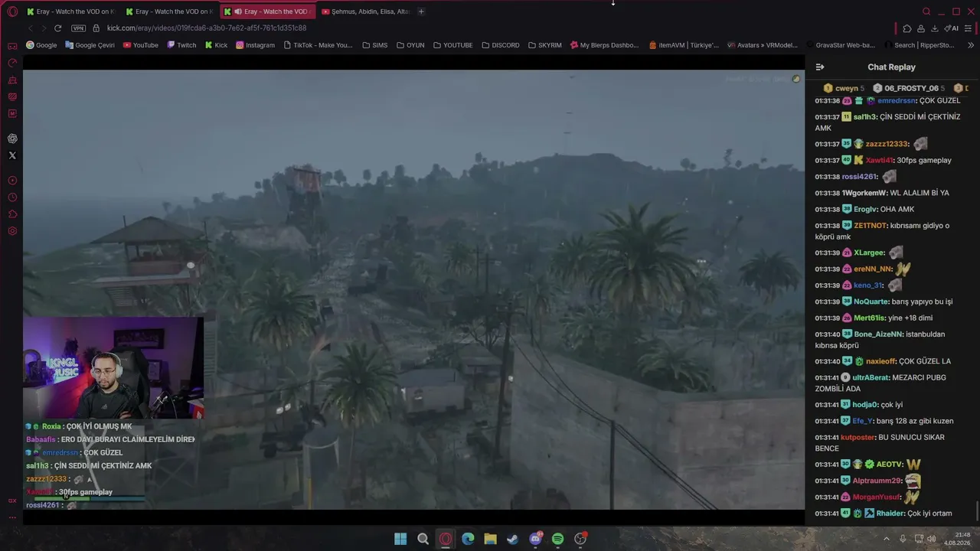Collapse the Chat Replay panel
The height and width of the screenshot is (551, 980).
coord(820,67)
